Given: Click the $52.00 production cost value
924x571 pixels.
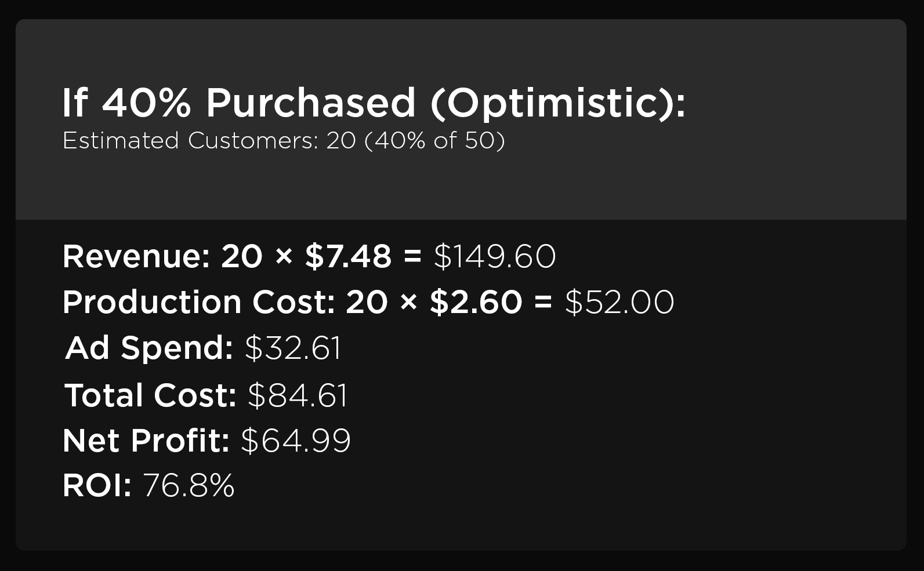Looking at the screenshot, I should point(619,302).
